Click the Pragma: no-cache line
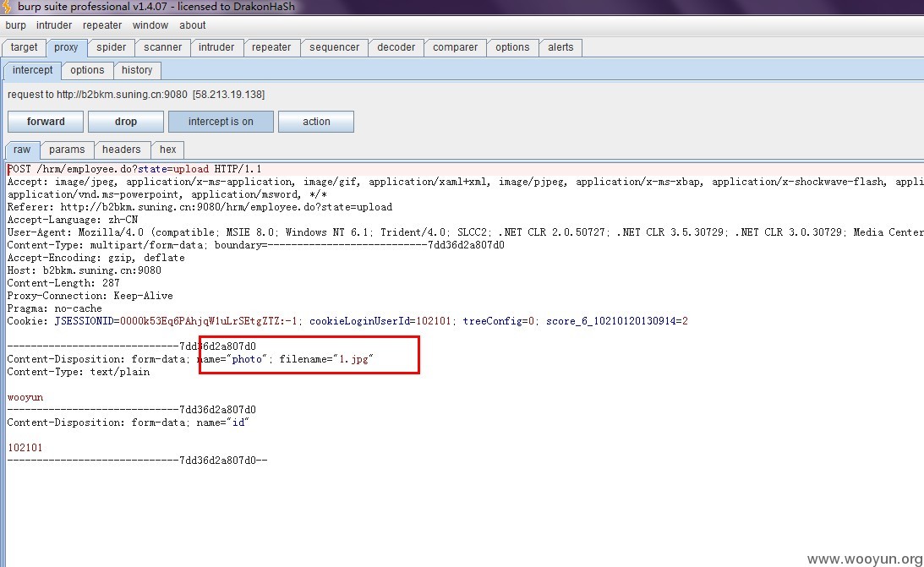 pyautogui.click(x=55, y=308)
